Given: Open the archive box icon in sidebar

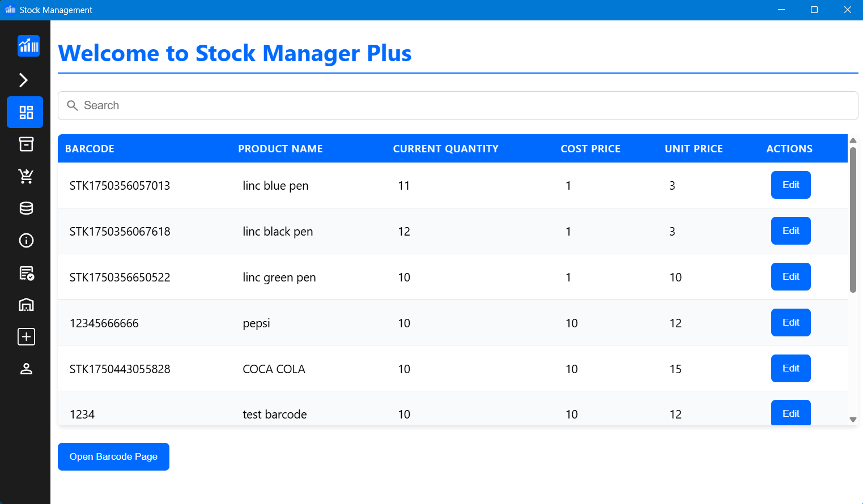Looking at the screenshot, I should (x=26, y=144).
